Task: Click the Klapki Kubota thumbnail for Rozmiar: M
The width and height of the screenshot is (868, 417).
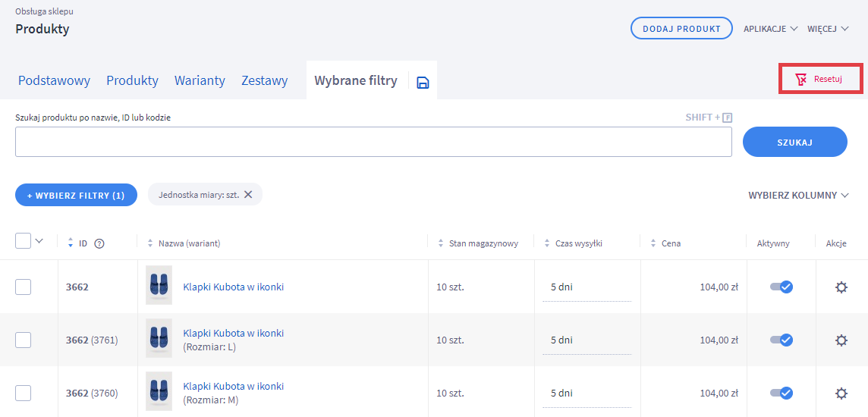Action: [159, 391]
